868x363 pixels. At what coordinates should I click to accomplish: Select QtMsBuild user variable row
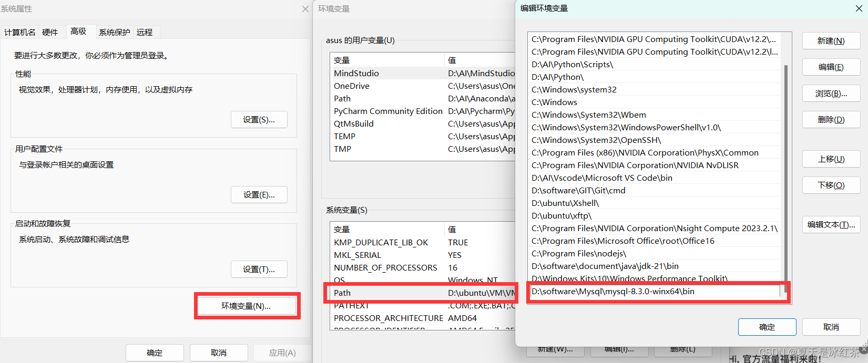423,123
